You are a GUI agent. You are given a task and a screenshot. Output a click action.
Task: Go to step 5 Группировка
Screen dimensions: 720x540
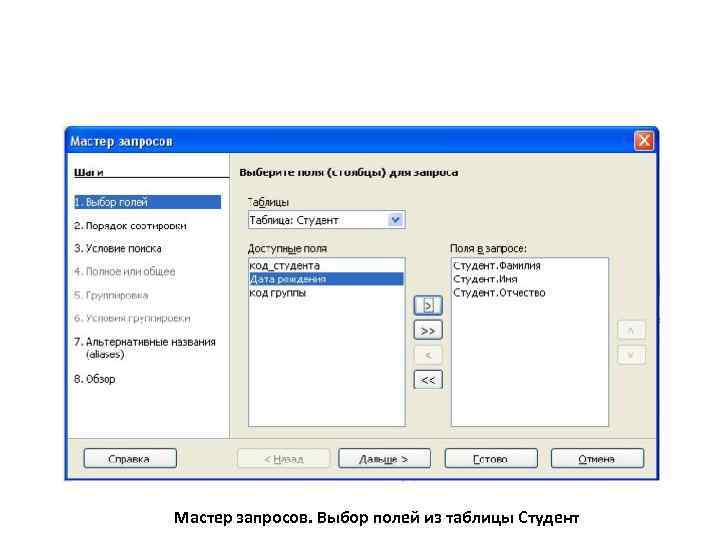111,295
